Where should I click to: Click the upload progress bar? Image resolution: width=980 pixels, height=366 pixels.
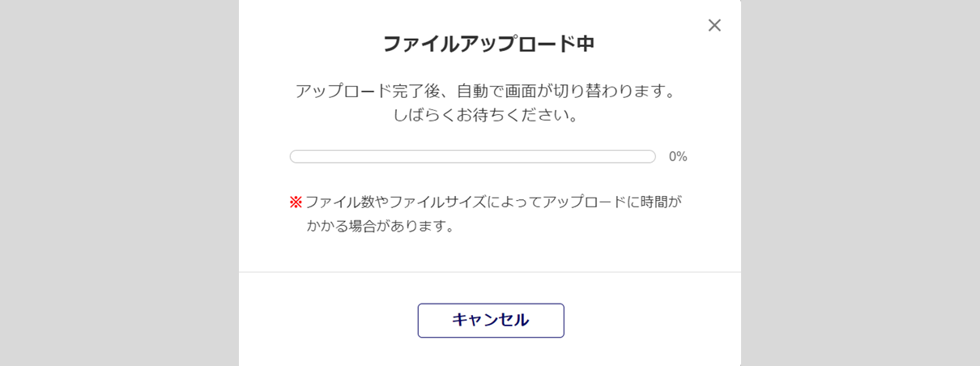(x=472, y=157)
